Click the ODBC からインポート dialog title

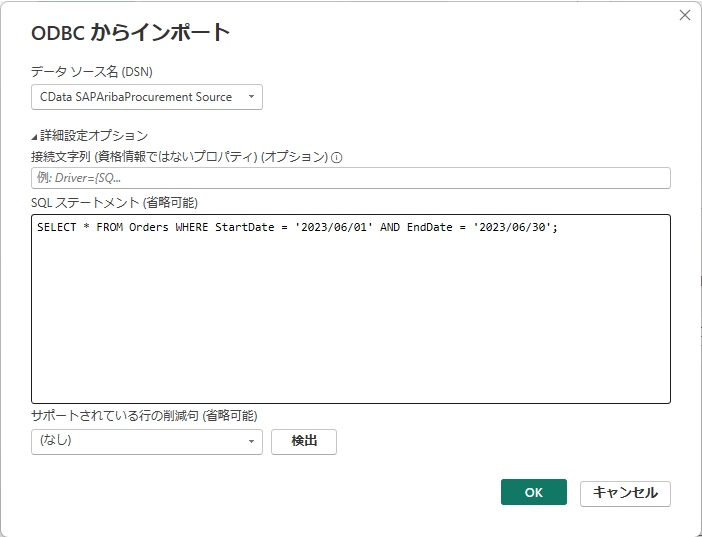130,33
